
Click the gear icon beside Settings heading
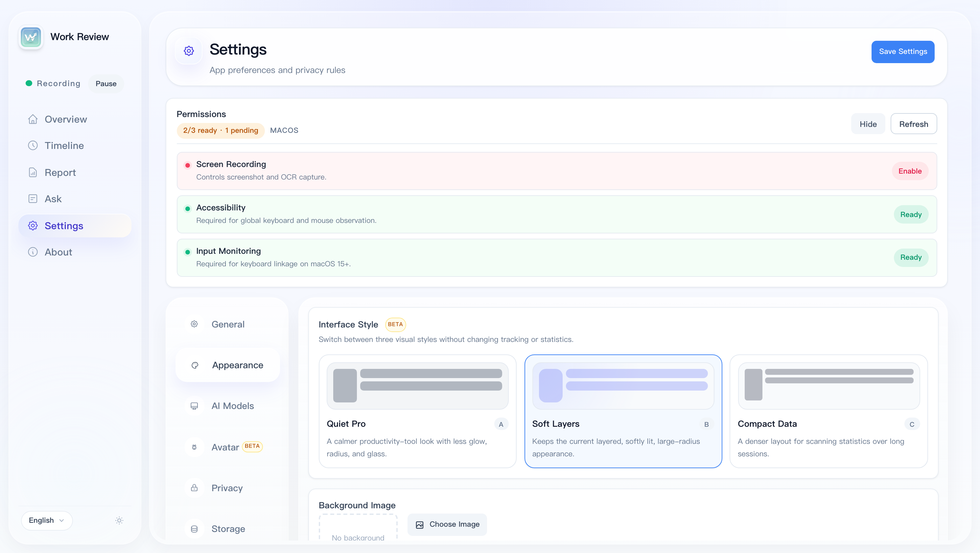pyautogui.click(x=189, y=51)
